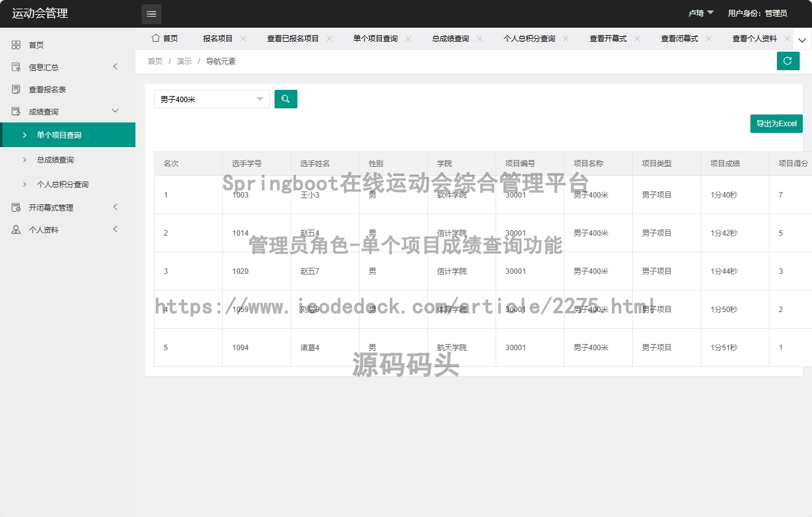Switch to the 查看已报名项目 tab
Image resolution: width=812 pixels, height=517 pixels.
[293, 38]
